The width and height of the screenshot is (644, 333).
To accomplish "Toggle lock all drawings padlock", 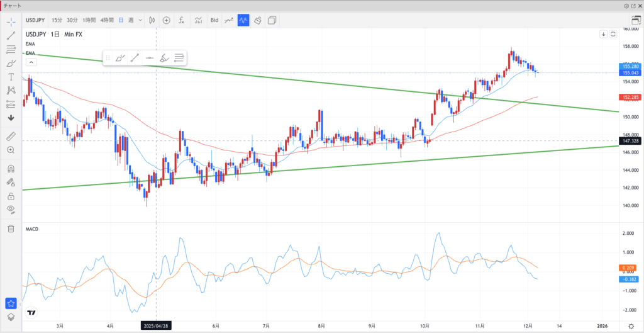I will pyautogui.click(x=11, y=196).
